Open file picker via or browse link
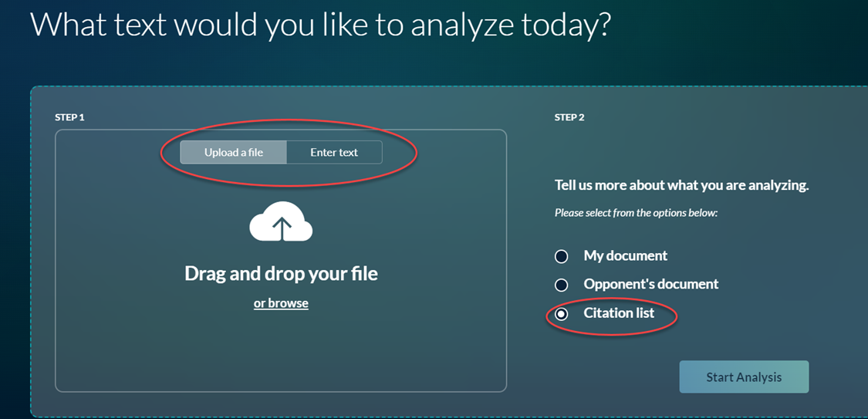This screenshot has width=868, height=419. coord(281,303)
